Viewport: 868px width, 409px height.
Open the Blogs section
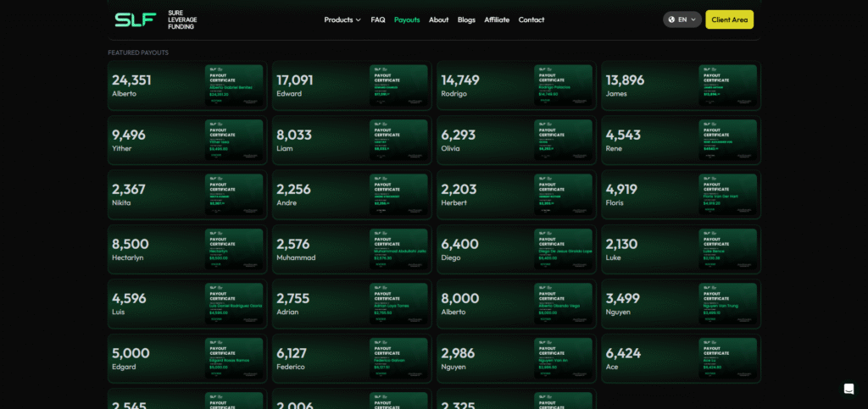click(x=466, y=19)
